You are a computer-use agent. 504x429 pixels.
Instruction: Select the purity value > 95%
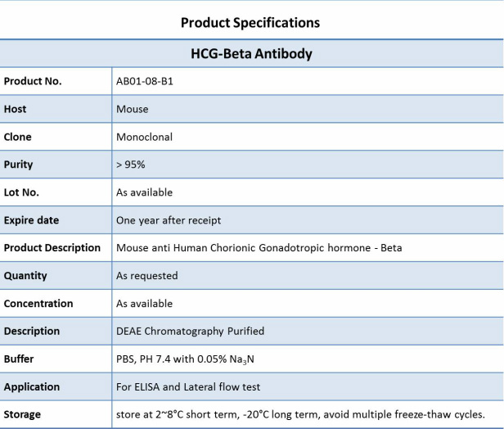pyautogui.click(x=131, y=165)
